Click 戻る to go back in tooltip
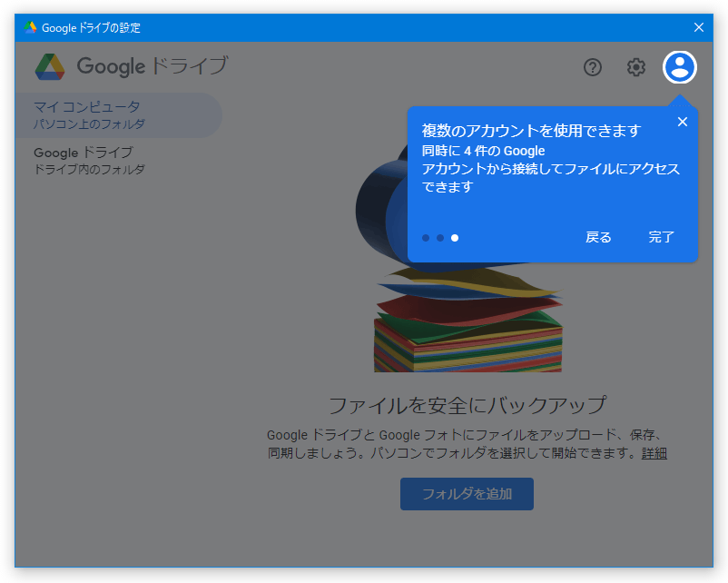This screenshot has height=583, width=728. pos(598,237)
